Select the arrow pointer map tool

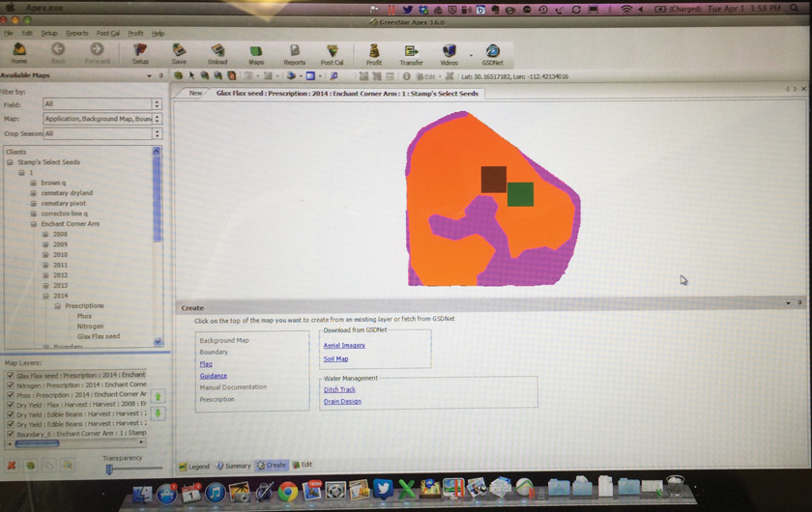click(191, 75)
